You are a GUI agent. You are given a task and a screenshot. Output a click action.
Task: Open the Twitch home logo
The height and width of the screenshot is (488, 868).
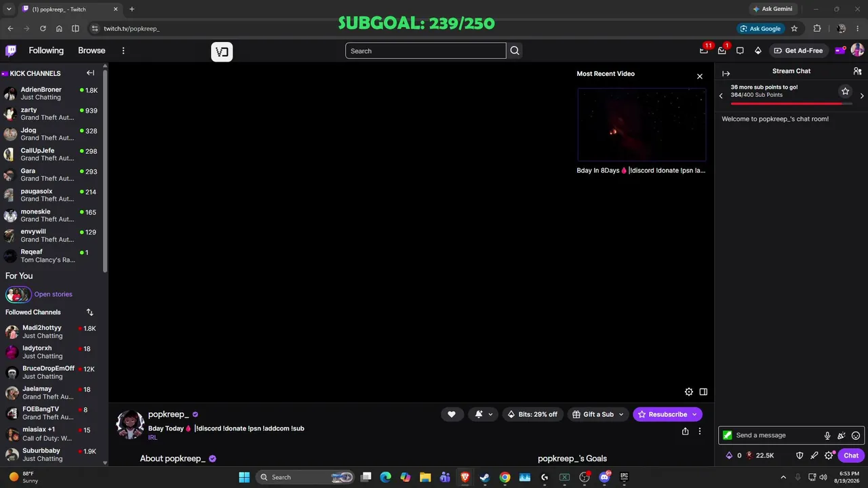pos(11,51)
